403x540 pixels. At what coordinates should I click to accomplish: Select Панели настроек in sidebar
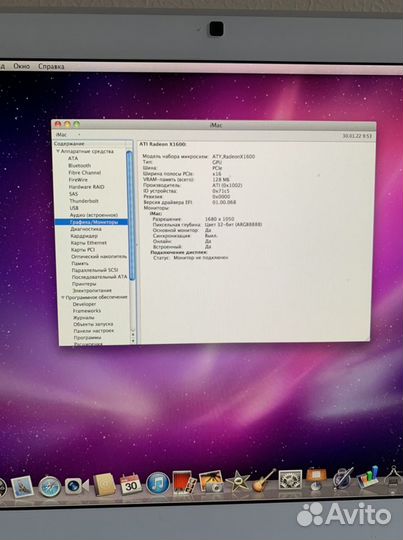(94, 331)
